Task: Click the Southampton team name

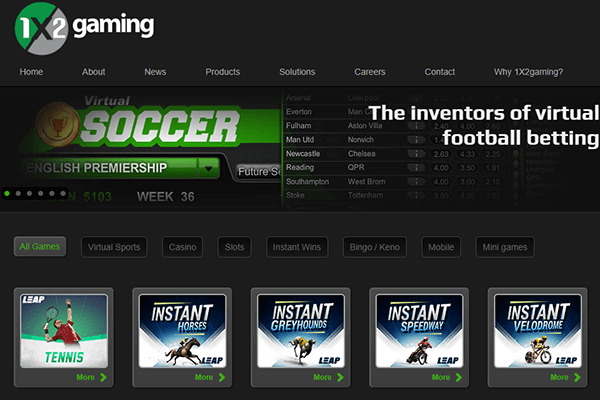Action: (x=307, y=182)
